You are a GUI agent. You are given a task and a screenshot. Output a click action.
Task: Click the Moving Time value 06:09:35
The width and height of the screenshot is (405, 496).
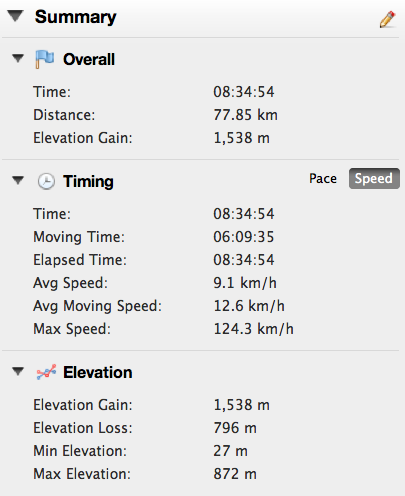pyautogui.click(x=244, y=237)
